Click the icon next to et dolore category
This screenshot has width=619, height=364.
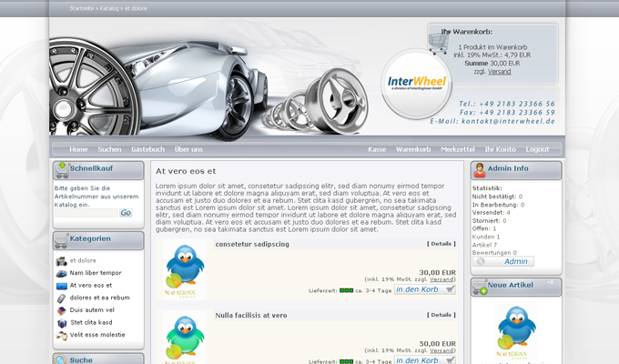pyautogui.click(x=62, y=261)
